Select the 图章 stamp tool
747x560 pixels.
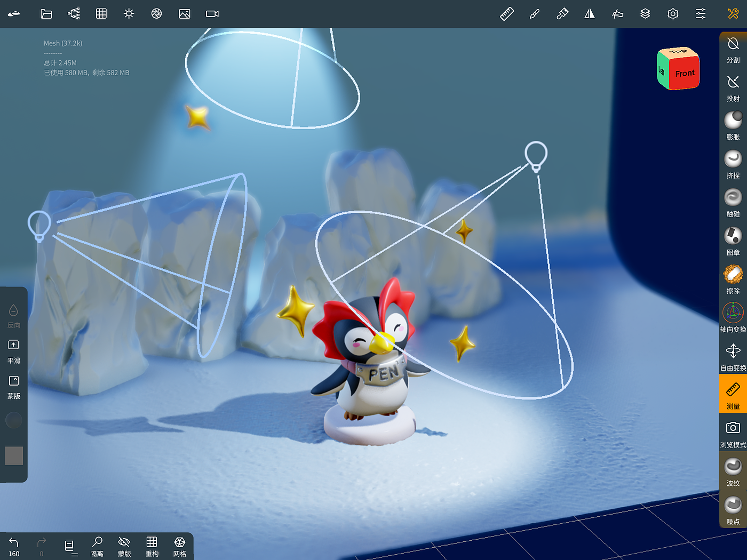[x=733, y=242]
